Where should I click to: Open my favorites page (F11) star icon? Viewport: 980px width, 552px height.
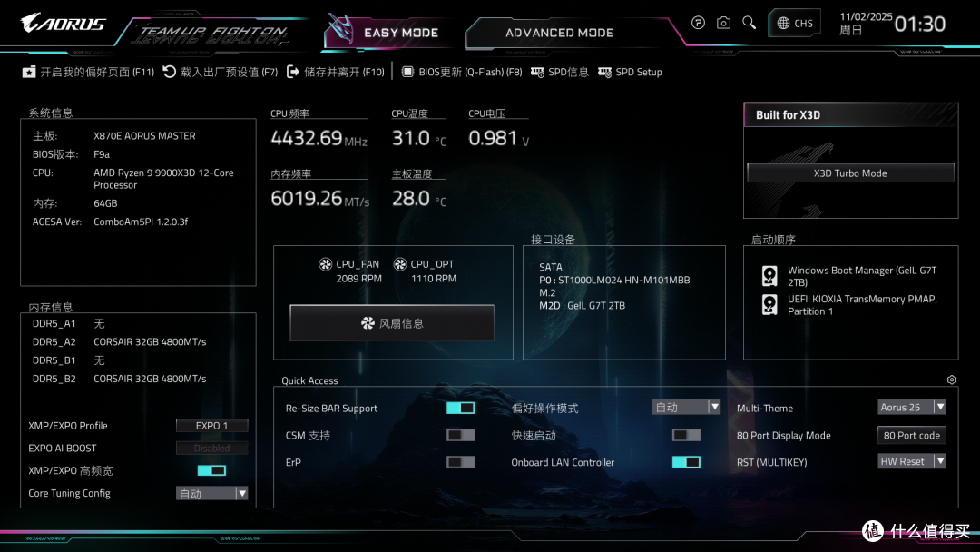coord(29,72)
